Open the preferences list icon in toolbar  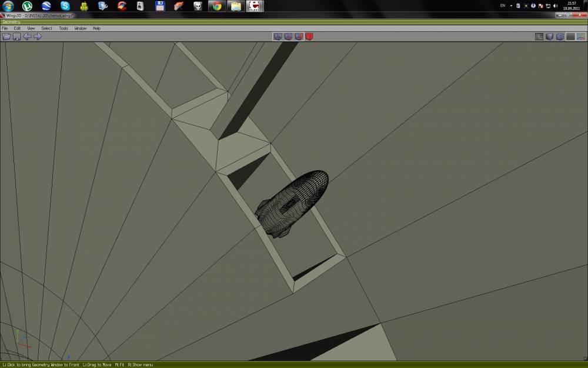pos(539,37)
